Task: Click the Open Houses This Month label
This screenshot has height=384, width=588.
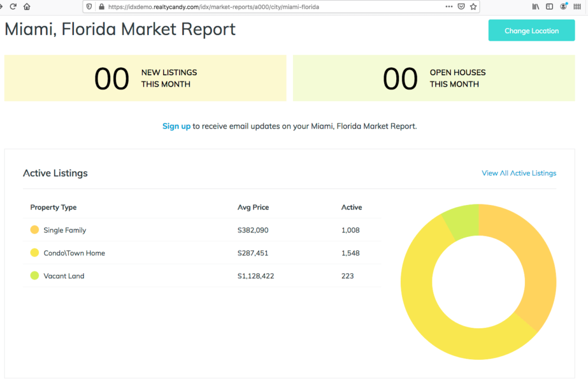Action: pos(458,78)
